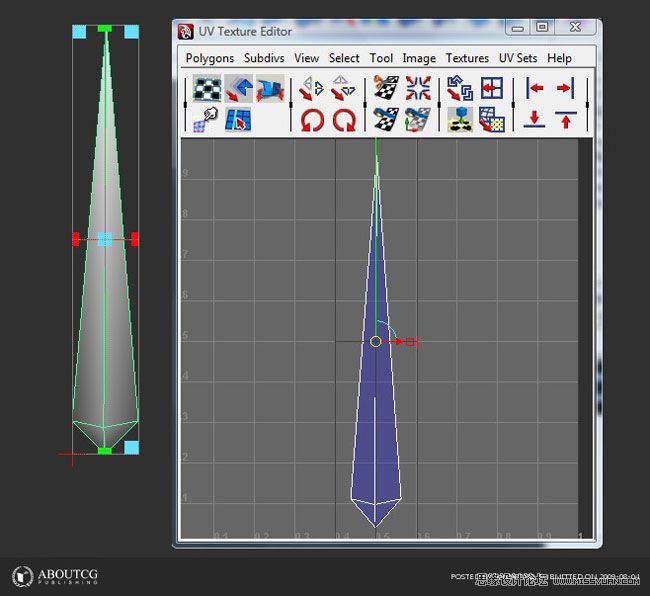Click the align UVs to right icon
Viewport: 650px width, 596px height.
coord(566,89)
